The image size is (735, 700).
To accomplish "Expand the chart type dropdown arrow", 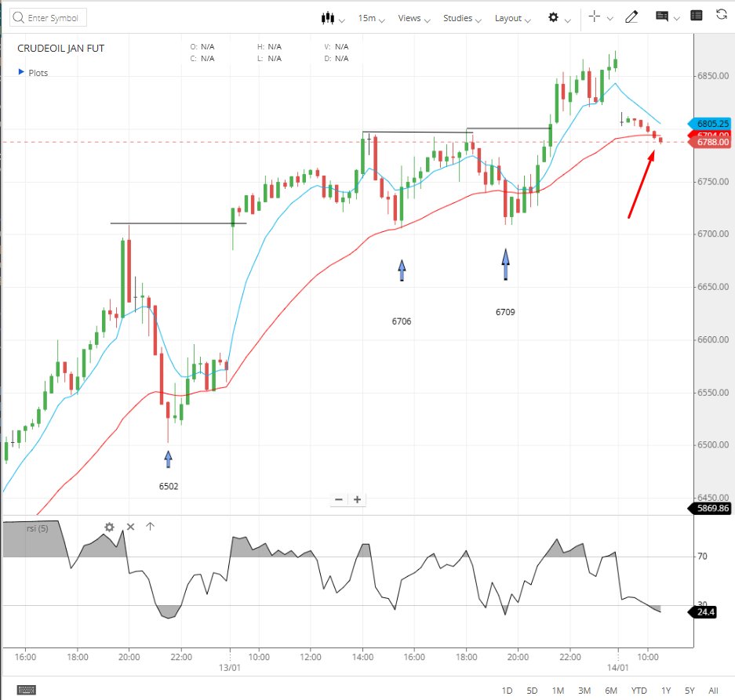I will point(342,20).
